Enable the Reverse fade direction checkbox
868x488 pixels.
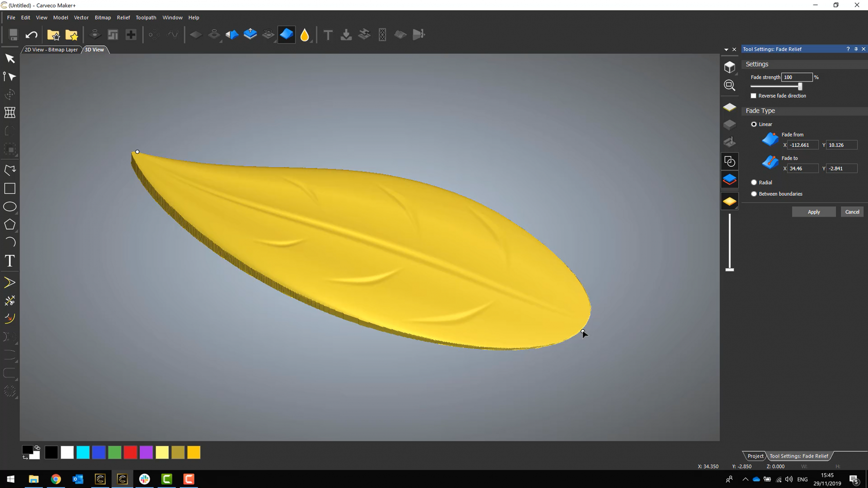(x=753, y=96)
